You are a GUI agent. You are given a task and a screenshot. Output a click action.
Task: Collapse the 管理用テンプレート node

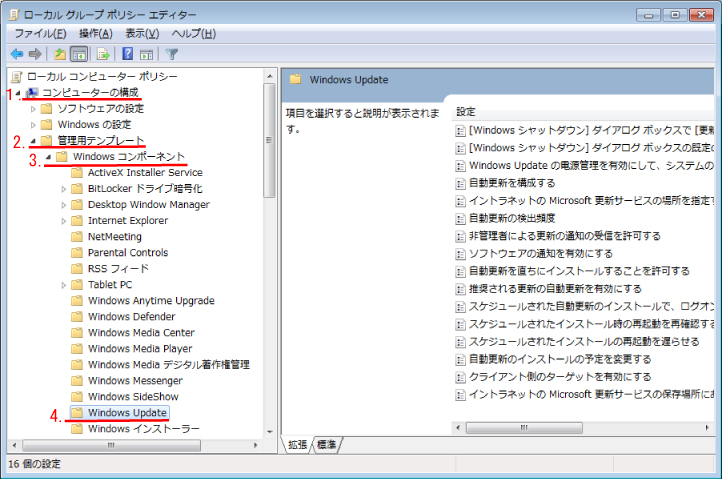click(33, 141)
